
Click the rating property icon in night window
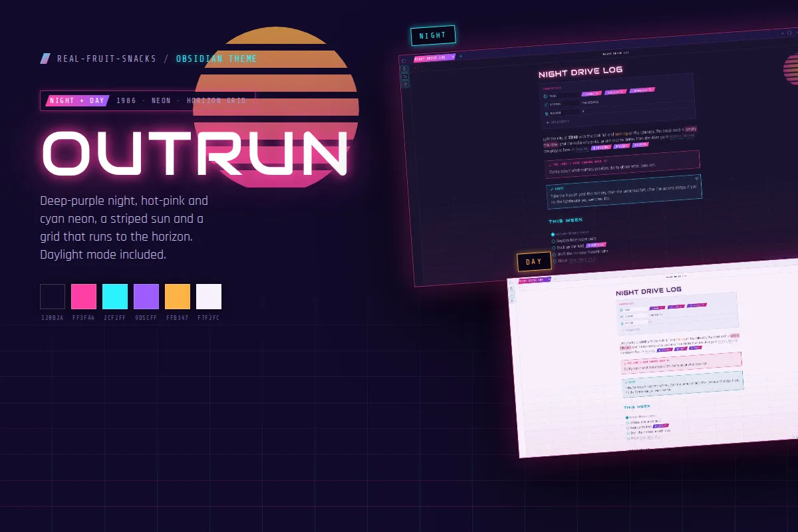pyautogui.click(x=547, y=114)
